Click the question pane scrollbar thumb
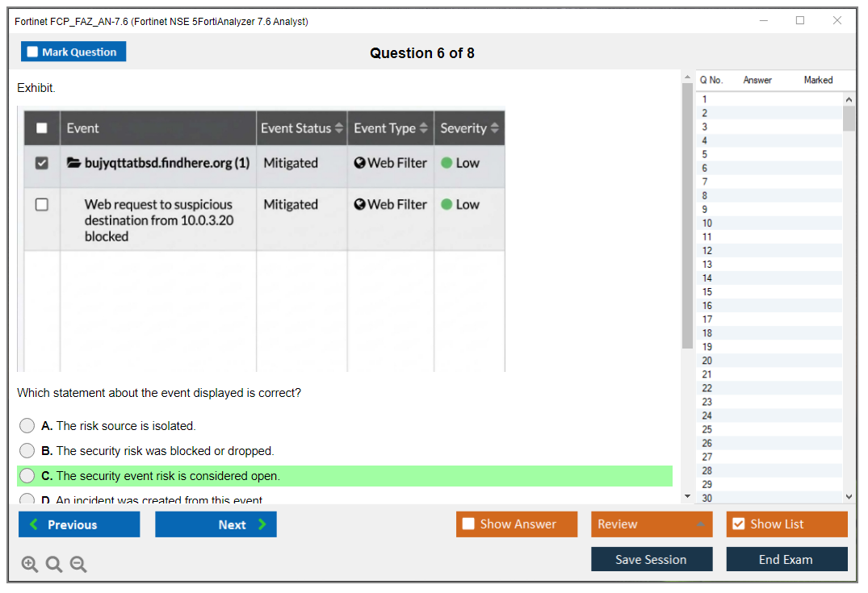The width and height of the screenshot is (868, 593). (687, 215)
